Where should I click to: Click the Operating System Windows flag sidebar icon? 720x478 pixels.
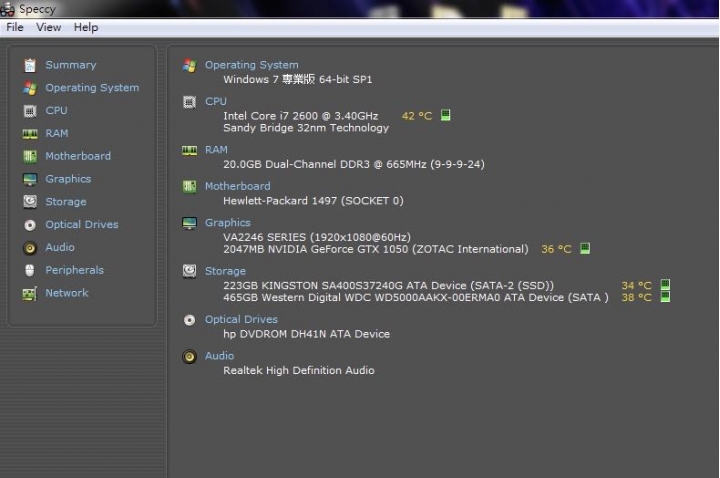30,88
